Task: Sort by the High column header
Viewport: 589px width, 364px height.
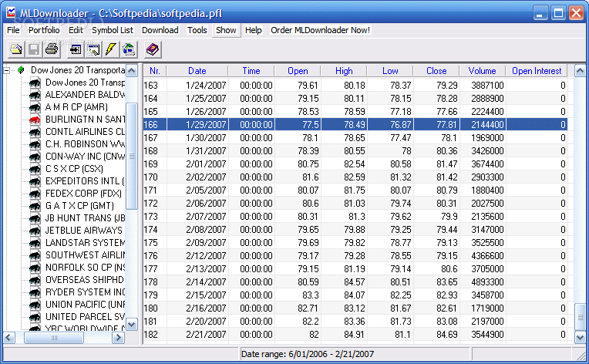Action: point(344,71)
